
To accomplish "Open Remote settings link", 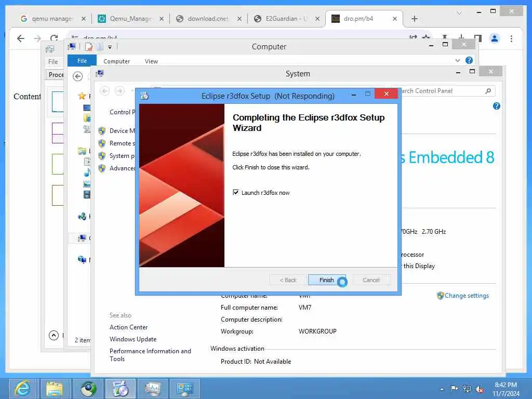I will (122, 143).
